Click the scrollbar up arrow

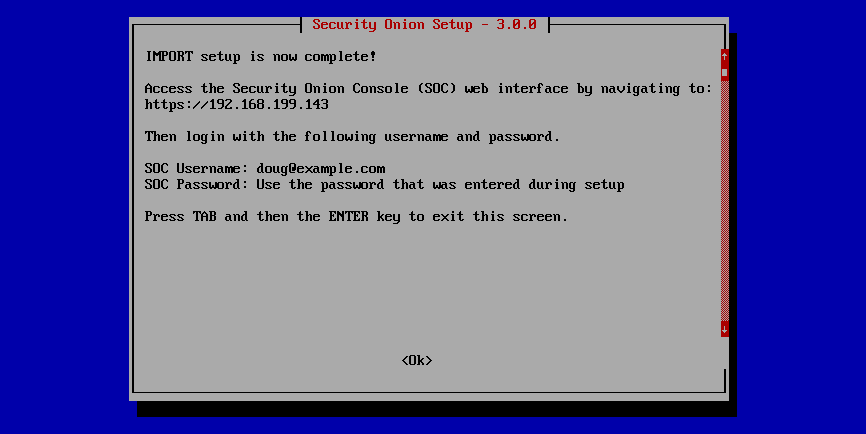[x=724, y=56]
